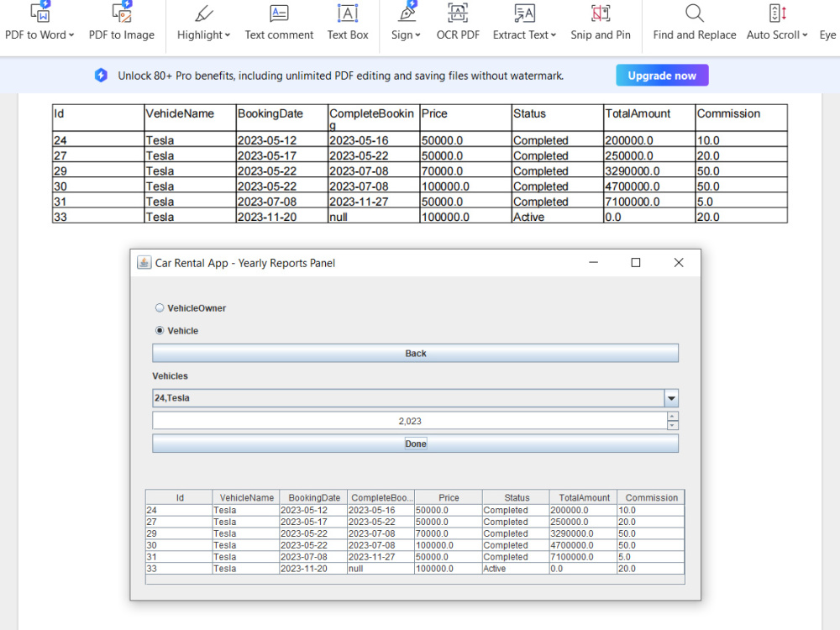Click 2023-11-27 cell in PDF table

click(x=374, y=202)
